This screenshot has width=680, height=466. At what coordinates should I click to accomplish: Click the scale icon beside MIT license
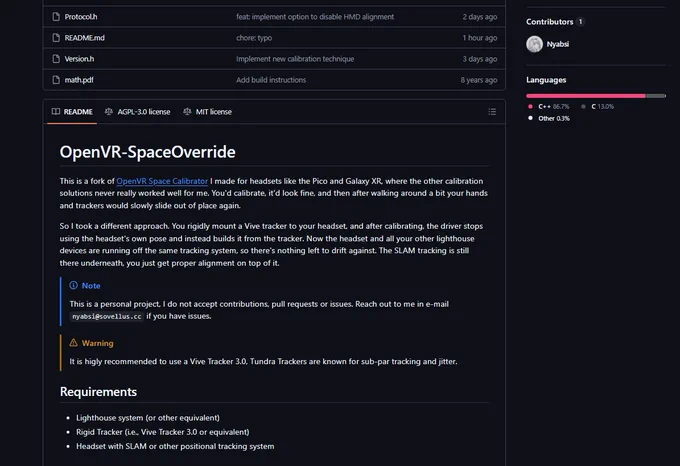pos(187,112)
